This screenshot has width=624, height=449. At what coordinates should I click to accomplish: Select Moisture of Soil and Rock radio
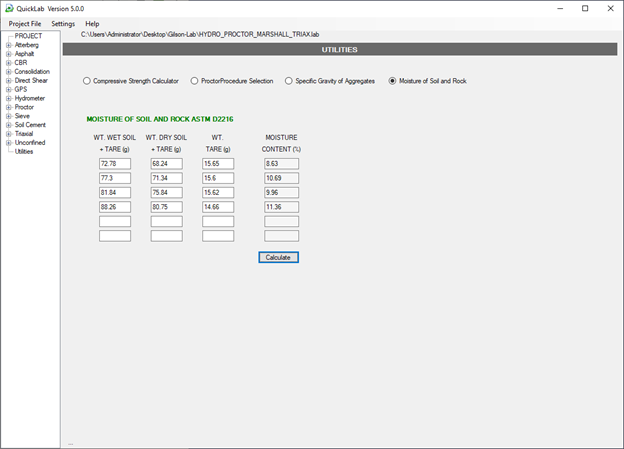pyautogui.click(x=393, y=80)
